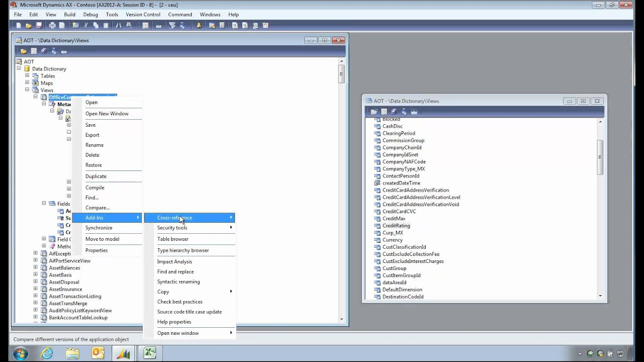Open the Build menu in menu bar
The height and width of the screenshot is (362, 644).
click(69, 15)
